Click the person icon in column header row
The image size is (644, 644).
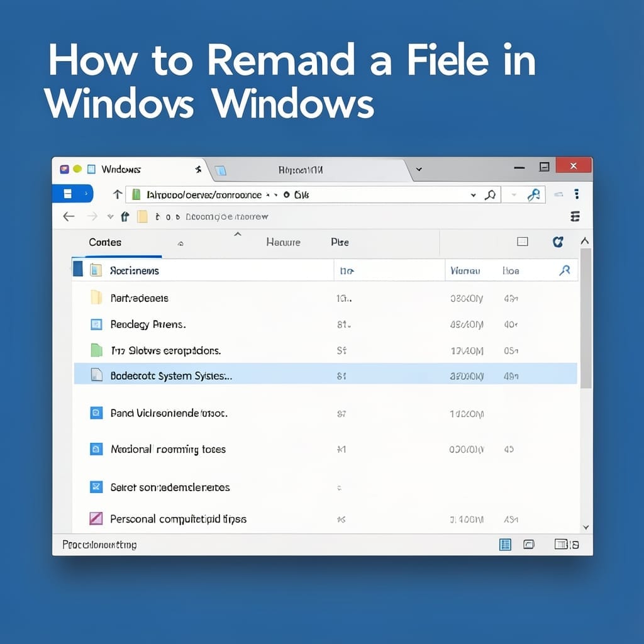point(565,270)
